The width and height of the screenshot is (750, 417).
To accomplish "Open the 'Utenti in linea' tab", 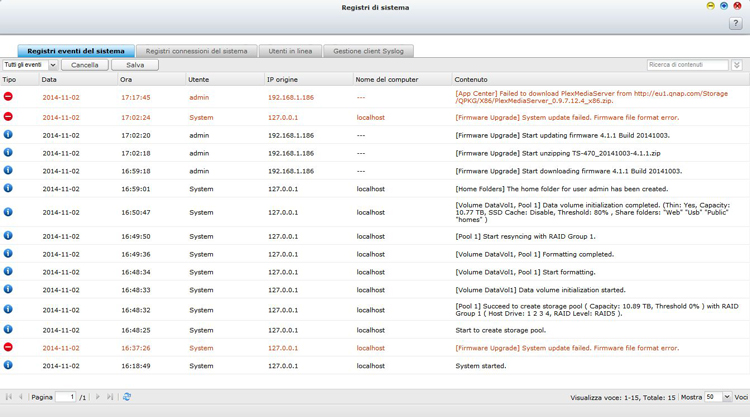I will click(290, 51).
